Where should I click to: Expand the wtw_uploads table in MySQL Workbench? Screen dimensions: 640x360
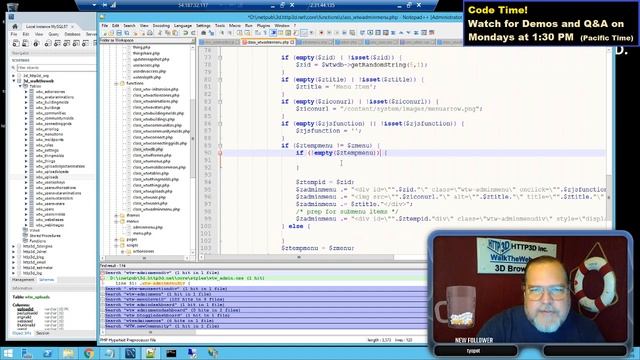click(x=27, y=177)
